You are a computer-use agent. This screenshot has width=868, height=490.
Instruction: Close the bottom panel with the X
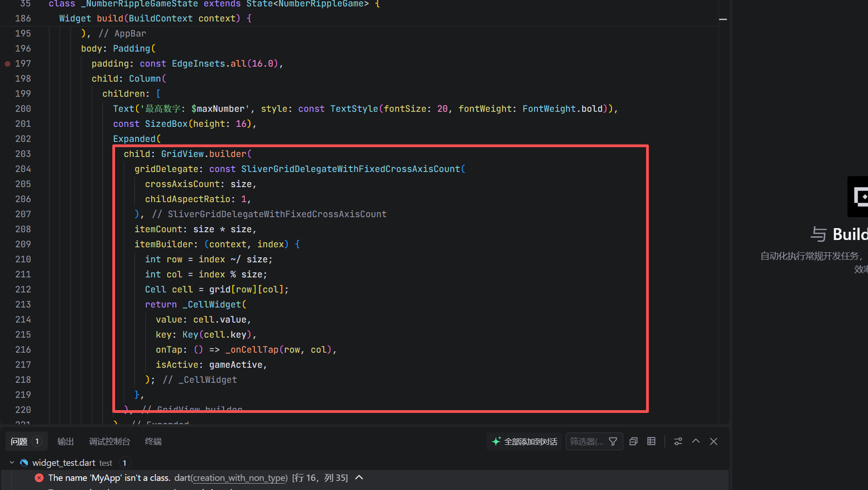714,442
